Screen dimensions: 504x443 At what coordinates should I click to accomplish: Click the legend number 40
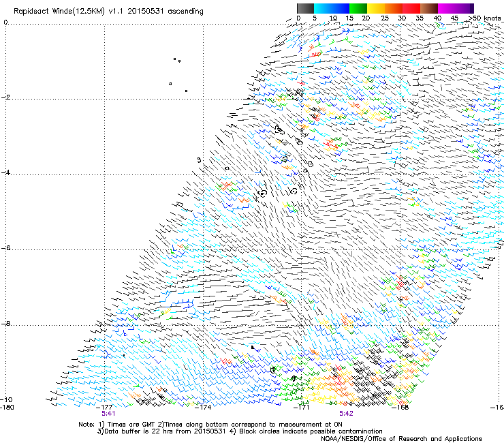(437, 18)
